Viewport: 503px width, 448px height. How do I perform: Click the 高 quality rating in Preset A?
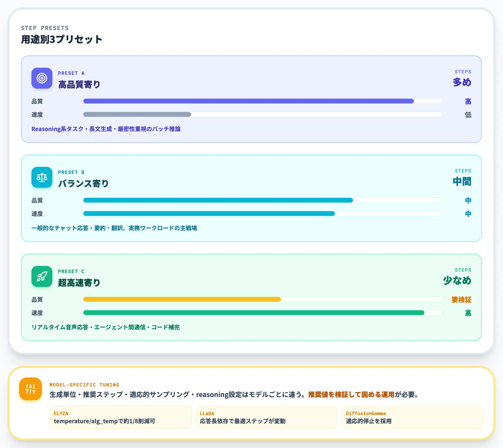(468, 101)
